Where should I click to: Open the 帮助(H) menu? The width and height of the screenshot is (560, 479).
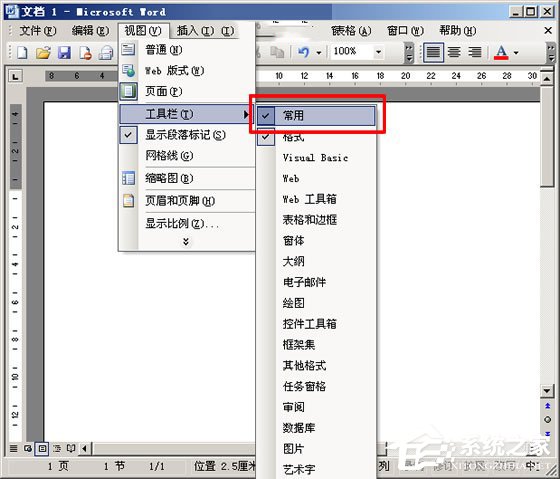(x=458, y=31)
